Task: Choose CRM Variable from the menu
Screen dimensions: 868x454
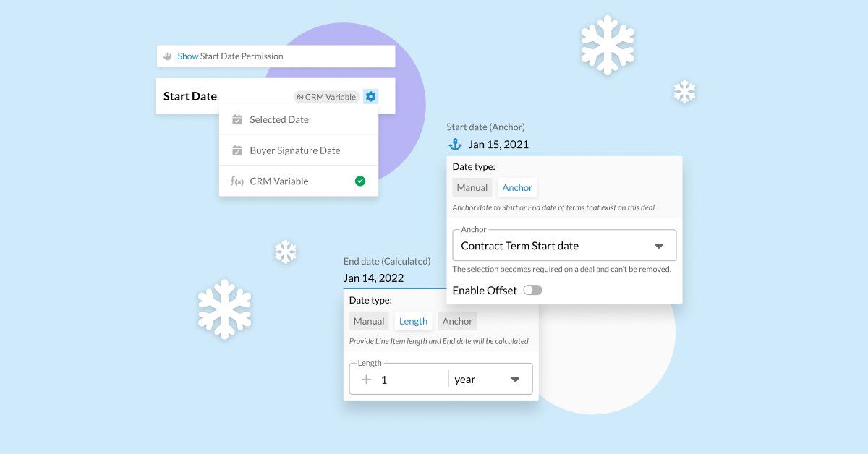Action: coord(299,181)
